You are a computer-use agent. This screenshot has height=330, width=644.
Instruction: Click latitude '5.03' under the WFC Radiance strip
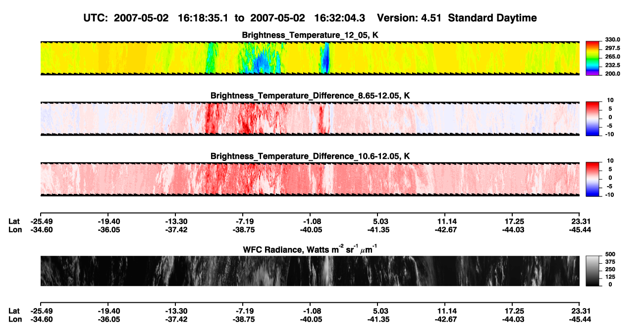pyautogui.click(x=380, y=311)
